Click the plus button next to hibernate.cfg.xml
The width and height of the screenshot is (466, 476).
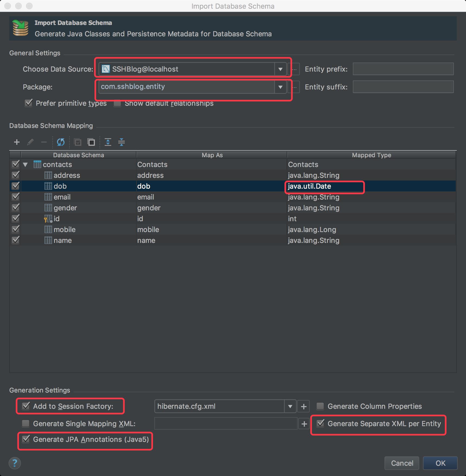pyautogui.click(x=304, y=406)
